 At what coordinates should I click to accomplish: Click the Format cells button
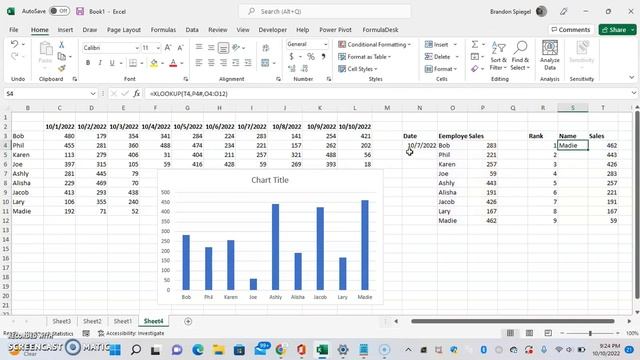pos(441,69)
